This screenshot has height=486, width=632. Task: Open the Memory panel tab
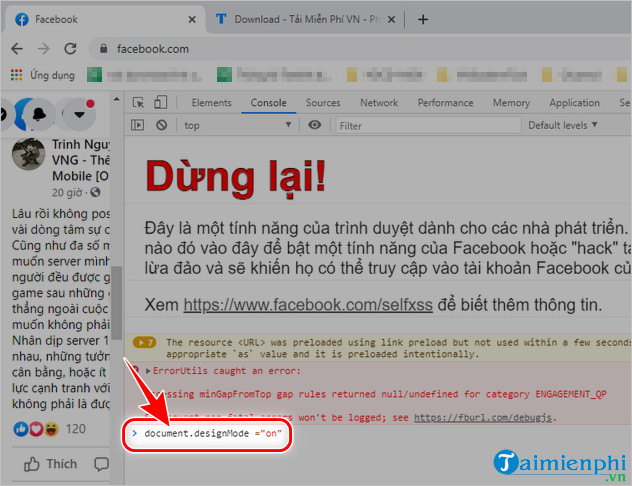[511, 103]
